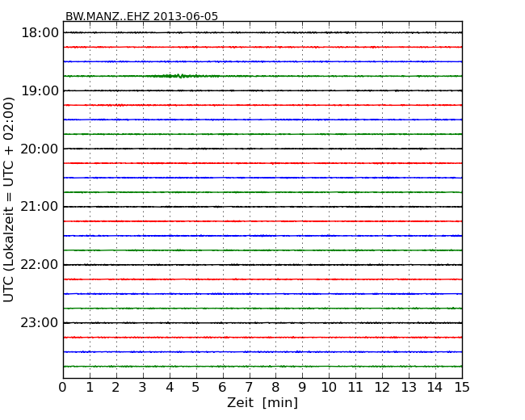Click x-axis tick label 12

point(382,388)
